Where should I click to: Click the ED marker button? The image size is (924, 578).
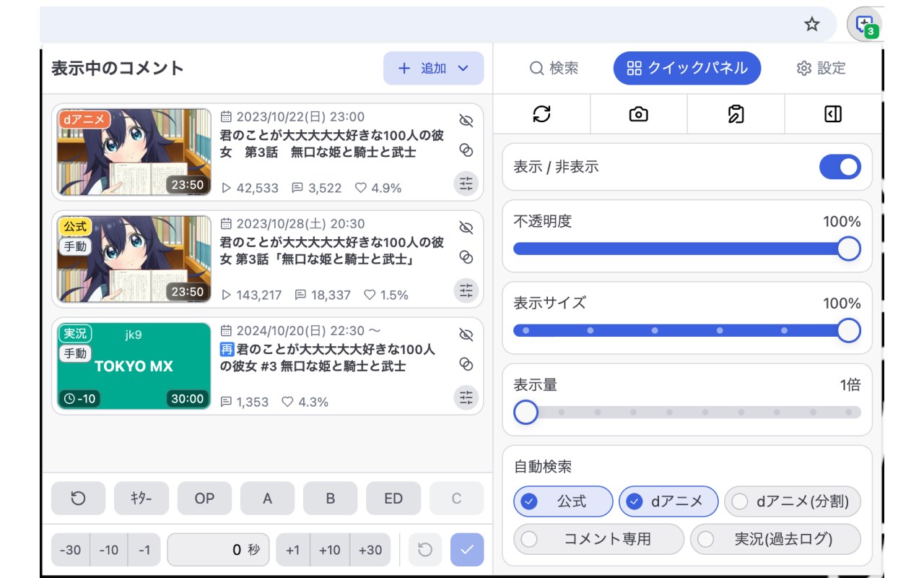pos(393,499)
